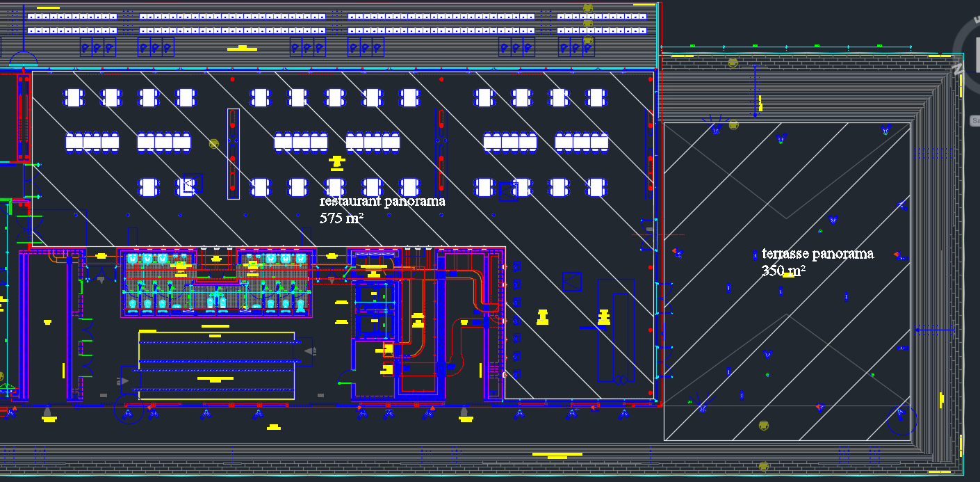This screenshot has width=980, height=482.
Task: Select the large yellow-outlined rectangular block
Action: [216, 365]
